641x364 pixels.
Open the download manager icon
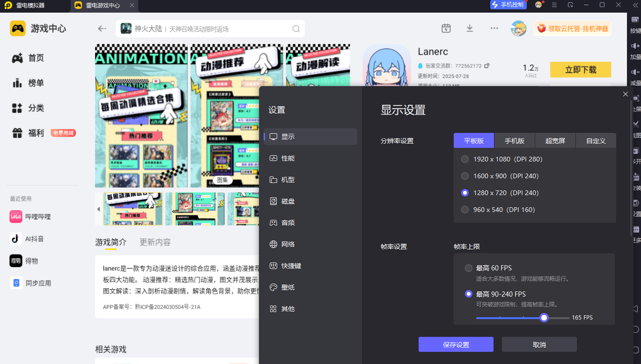470,28
